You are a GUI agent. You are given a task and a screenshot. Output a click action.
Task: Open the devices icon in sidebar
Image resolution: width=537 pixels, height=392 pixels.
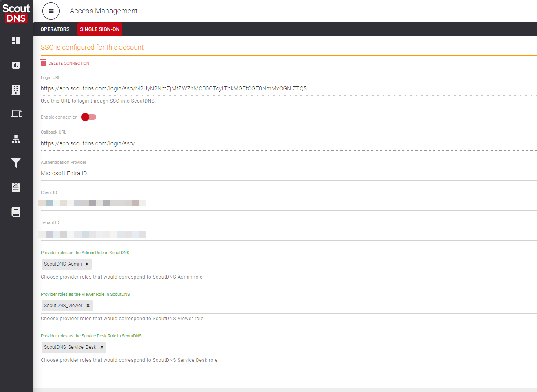[16, 114]
